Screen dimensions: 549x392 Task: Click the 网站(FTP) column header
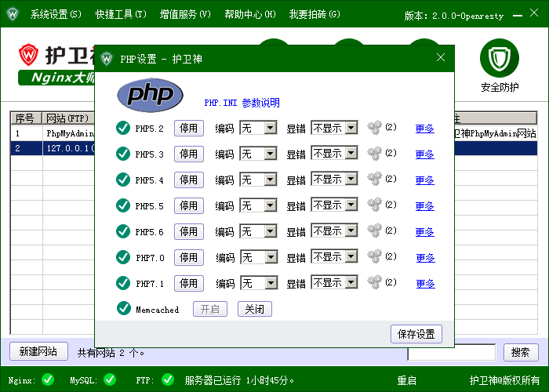coord(68,118)
